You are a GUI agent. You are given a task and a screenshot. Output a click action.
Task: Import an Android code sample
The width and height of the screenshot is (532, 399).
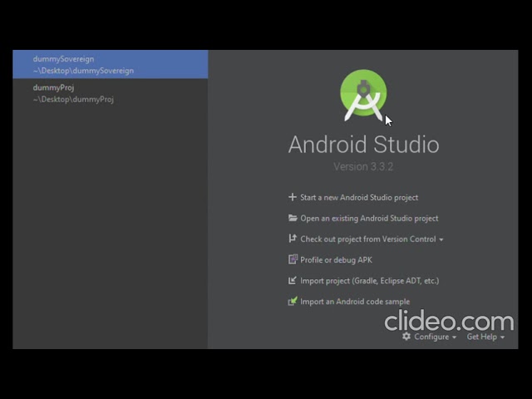click(355, 302)
